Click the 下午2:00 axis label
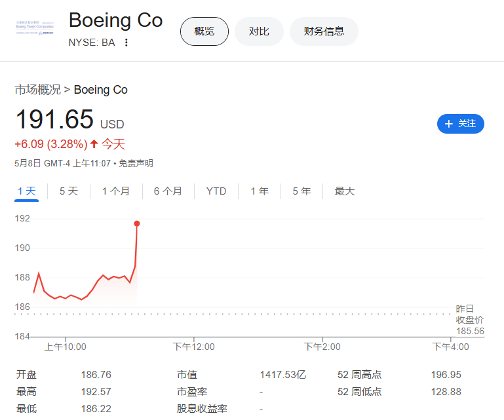 (322, 347)
